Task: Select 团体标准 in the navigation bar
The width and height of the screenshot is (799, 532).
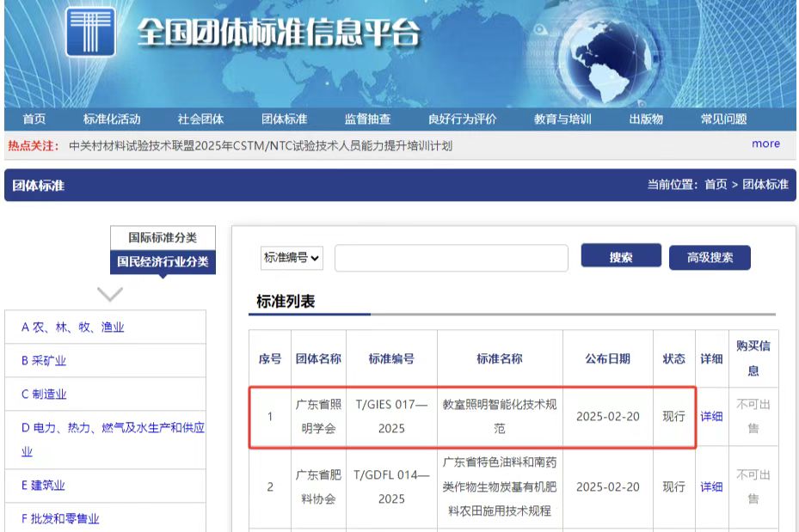Action: [x=285, y=119]
